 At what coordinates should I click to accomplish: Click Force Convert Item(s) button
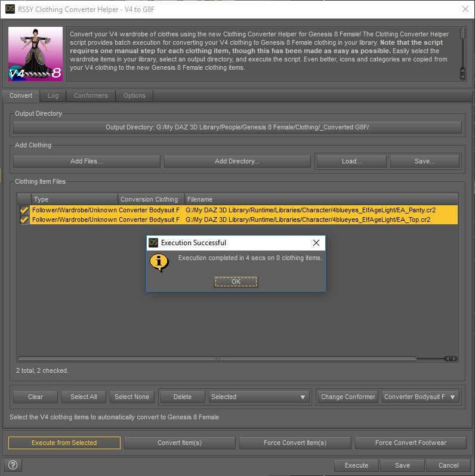295,443
